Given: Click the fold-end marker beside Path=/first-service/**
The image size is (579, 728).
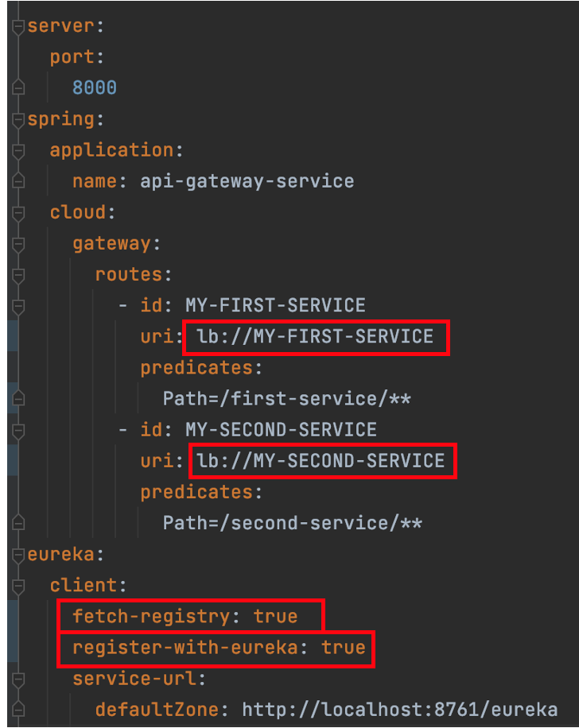Looking at the screenshot, I should [x=18, y=398].
